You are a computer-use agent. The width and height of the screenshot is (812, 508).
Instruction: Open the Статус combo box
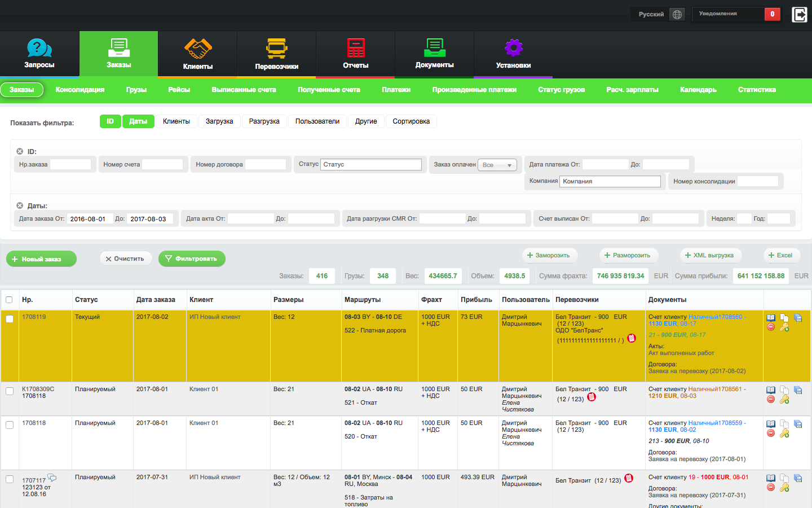(x=371, y=164)
